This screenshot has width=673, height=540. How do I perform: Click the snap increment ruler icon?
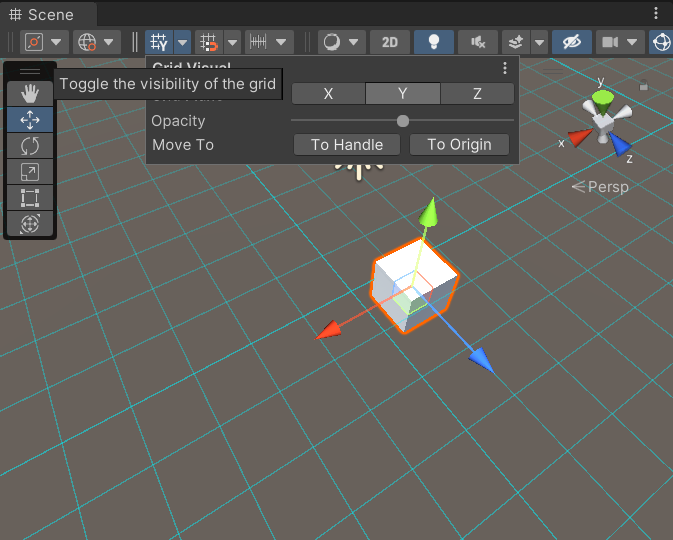tap(258, 42)
